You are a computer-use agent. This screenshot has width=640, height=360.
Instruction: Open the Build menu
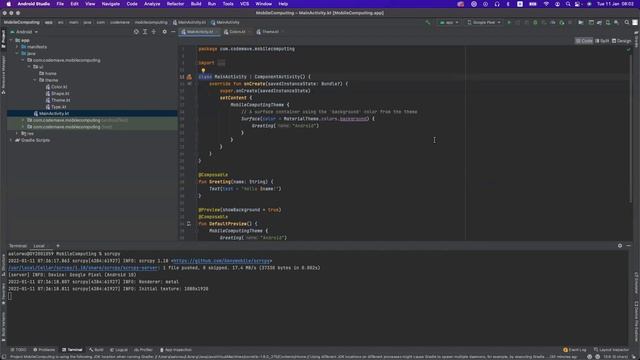point(196,4)
